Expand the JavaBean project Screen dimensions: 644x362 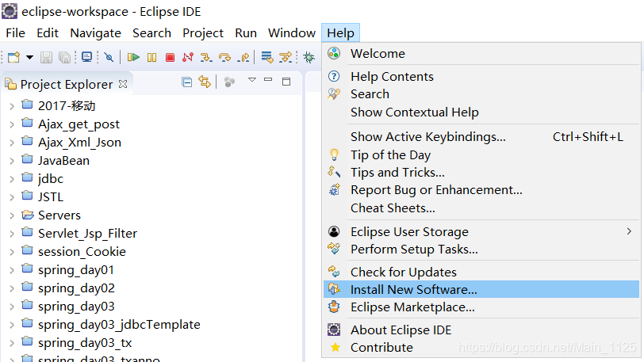(x=12, y=161)
